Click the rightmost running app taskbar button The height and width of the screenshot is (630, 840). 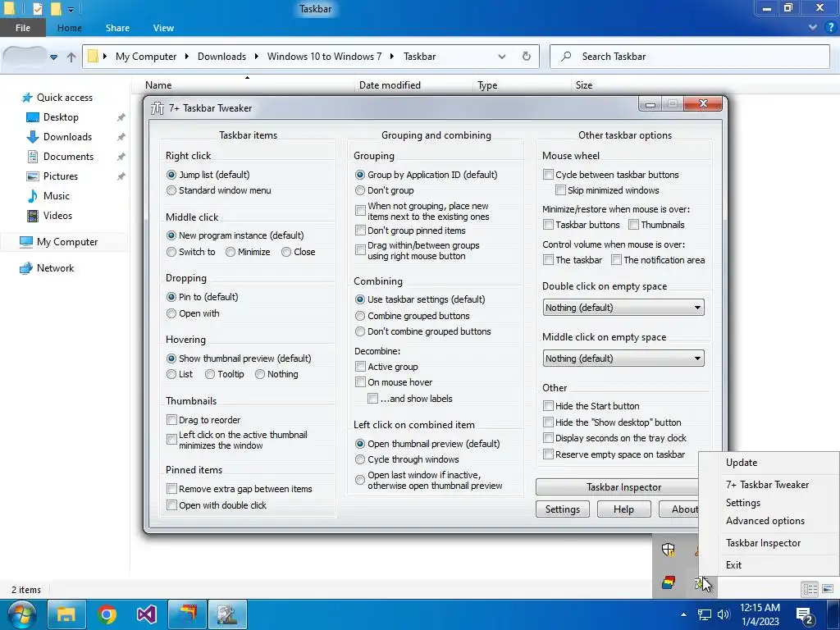[x=227, y=614]
